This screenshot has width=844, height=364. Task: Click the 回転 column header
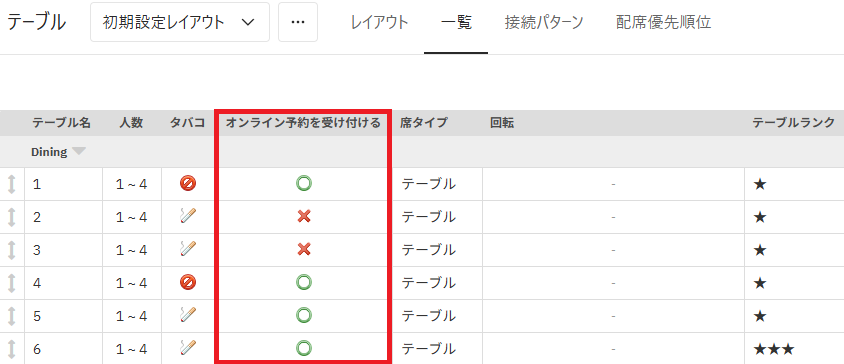(x=502, y=123)
